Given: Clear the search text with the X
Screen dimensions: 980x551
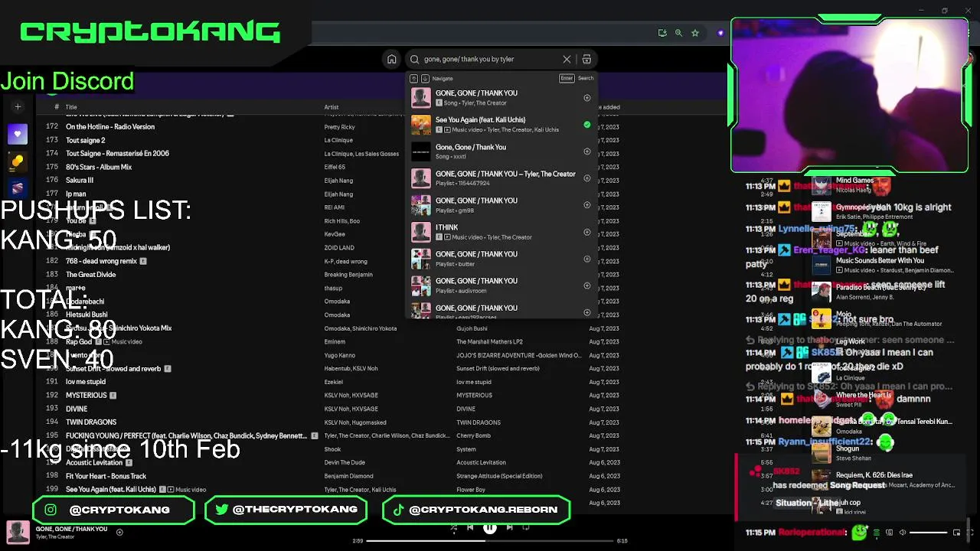Looking at the screenshot, I should click(567, 59).
